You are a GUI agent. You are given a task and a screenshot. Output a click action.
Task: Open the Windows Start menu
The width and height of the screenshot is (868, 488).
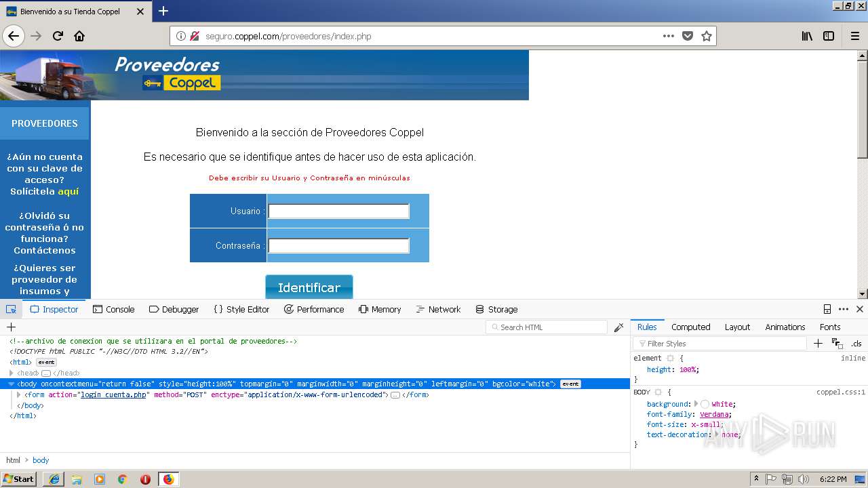tap(18, 479)
